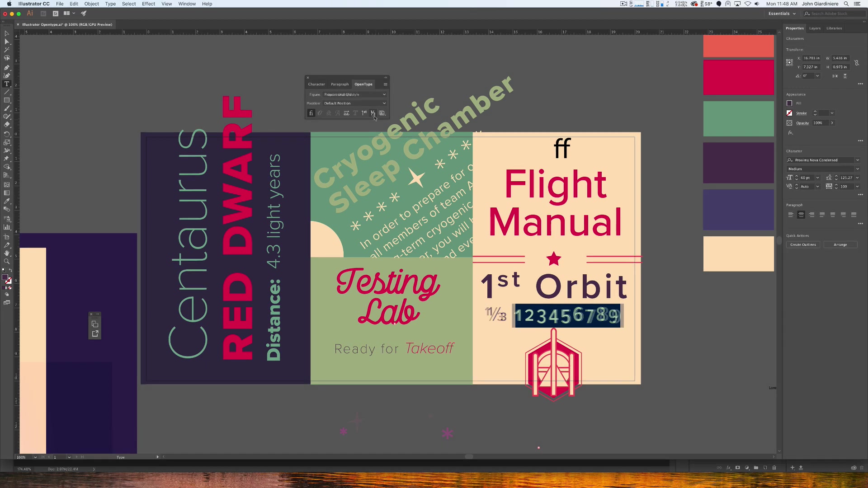Switch to the Paragraph tab in floating panel

tap(340, 84)
